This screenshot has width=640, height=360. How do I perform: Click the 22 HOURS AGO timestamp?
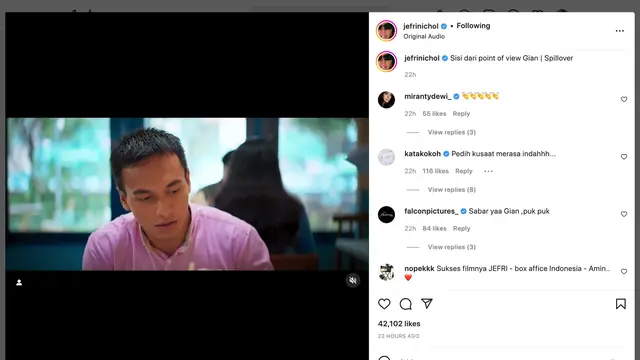[x=398, y=336]
